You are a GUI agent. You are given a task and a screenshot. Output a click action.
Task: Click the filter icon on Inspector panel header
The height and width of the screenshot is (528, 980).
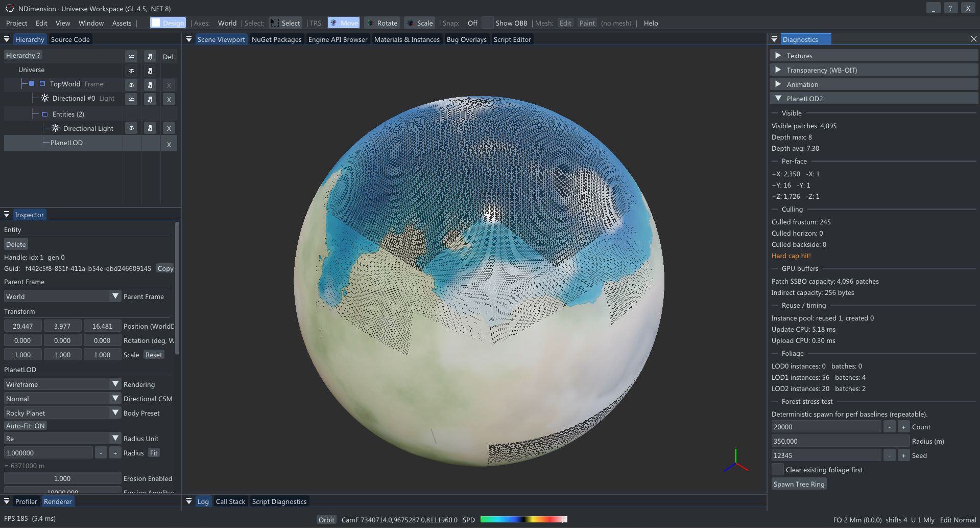pos(7,214)
